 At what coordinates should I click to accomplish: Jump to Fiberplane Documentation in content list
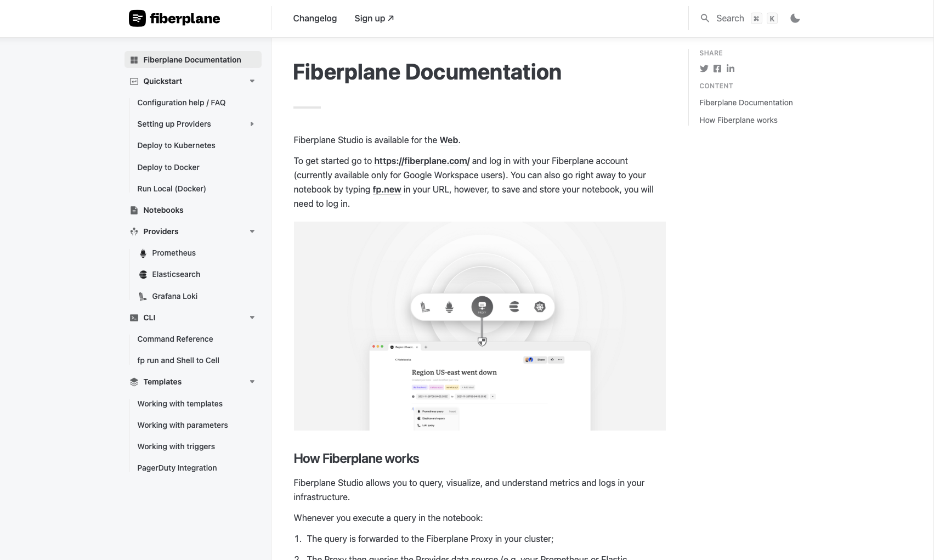746,103
